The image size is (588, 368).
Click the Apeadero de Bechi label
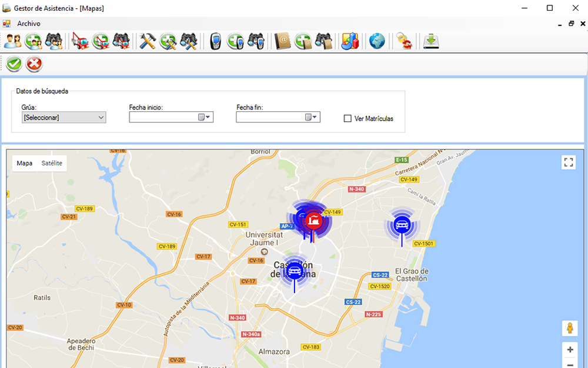tap(81, 344)
